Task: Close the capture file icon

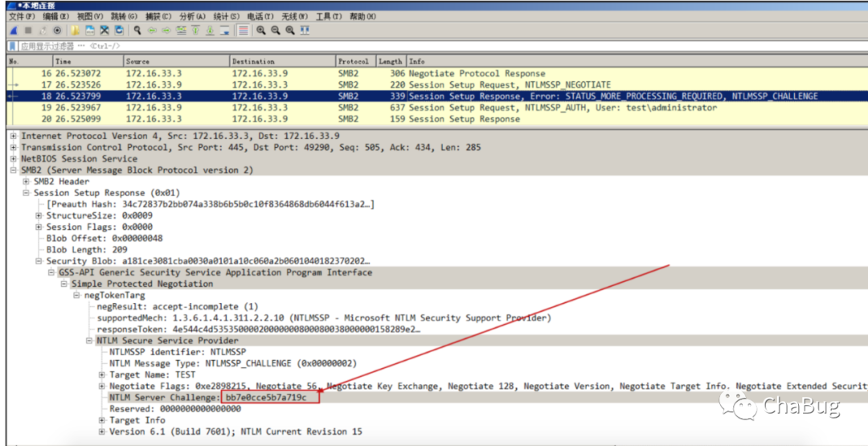Action: point(104,31)
